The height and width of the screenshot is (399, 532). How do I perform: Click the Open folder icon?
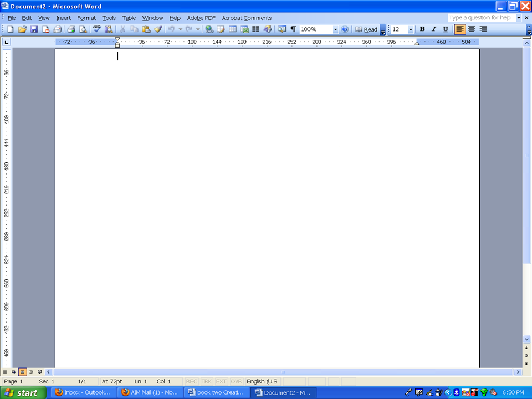[x=22, y=29]
